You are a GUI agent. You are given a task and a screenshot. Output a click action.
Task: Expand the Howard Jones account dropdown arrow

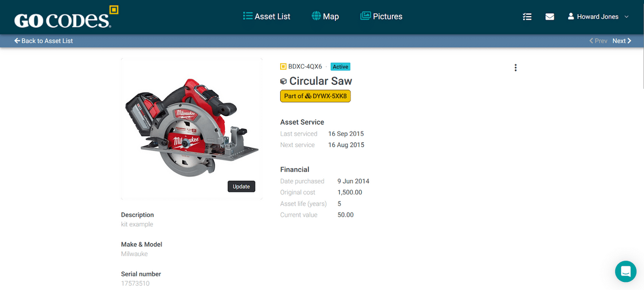(625, 17)
